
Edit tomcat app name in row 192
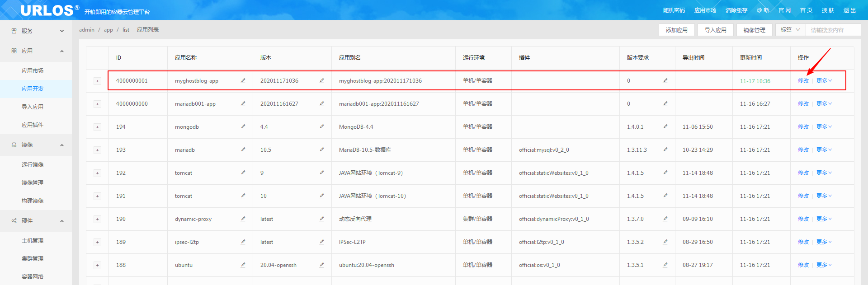243,173
